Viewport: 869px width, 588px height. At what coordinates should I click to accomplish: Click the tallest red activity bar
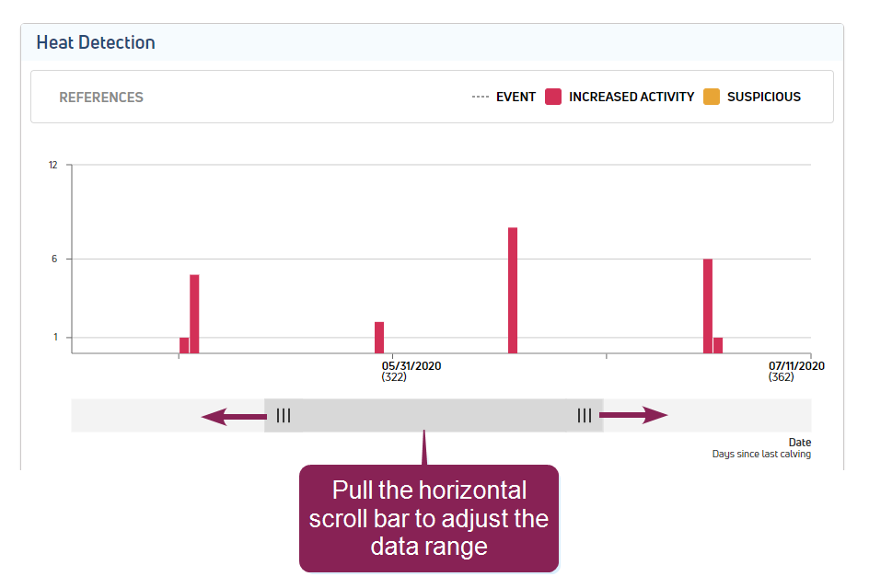(513, 290)
